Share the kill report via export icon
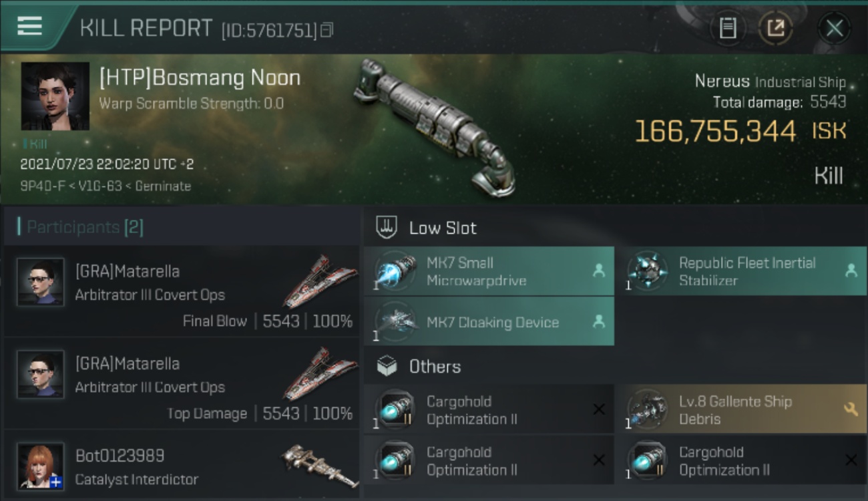Image resolution: width=868 pixels, height=501 pixels. coord(776,28)
